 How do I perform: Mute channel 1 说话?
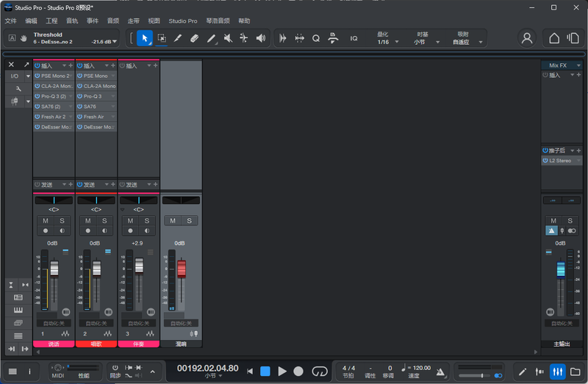click(x=46, y=221)
